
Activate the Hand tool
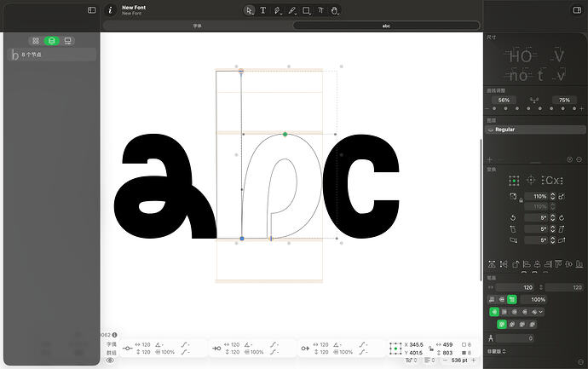click(x=335, y=10)
